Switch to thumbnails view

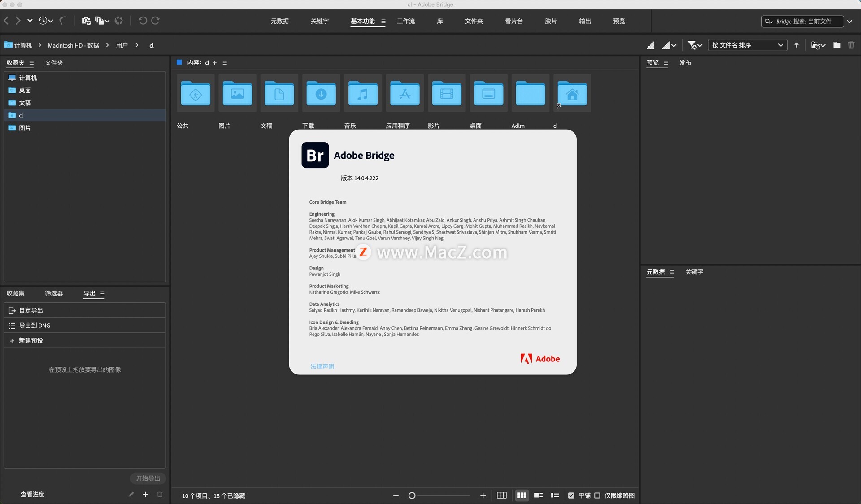pos(522,495)
